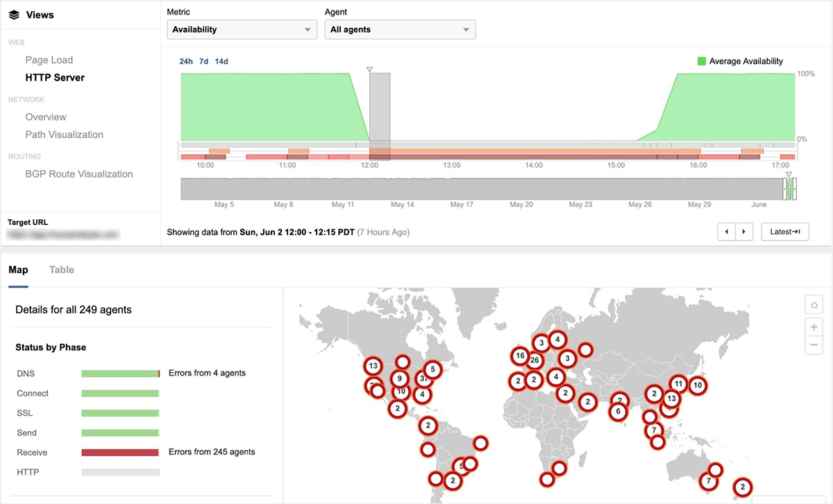Set time range to 14d

[221, 62]
